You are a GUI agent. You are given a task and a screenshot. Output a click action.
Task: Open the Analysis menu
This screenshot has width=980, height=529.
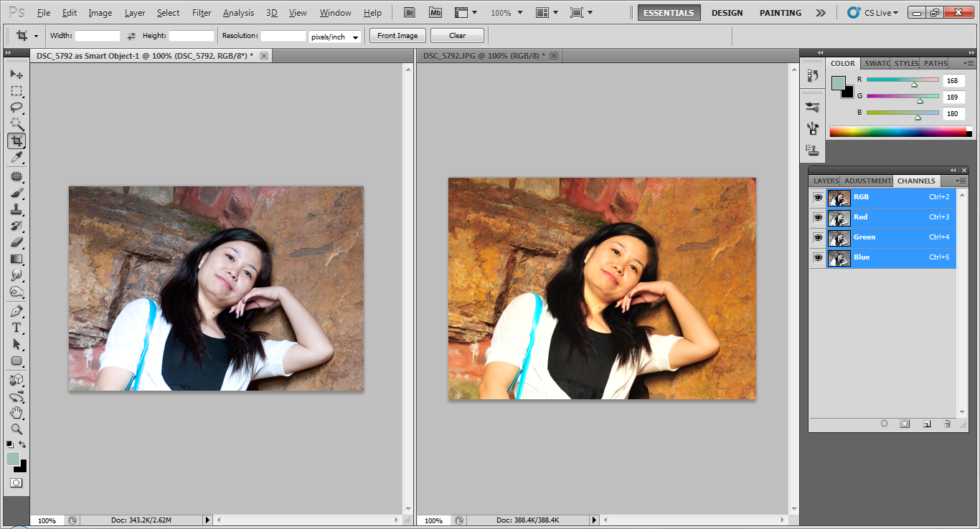[238, 13]
